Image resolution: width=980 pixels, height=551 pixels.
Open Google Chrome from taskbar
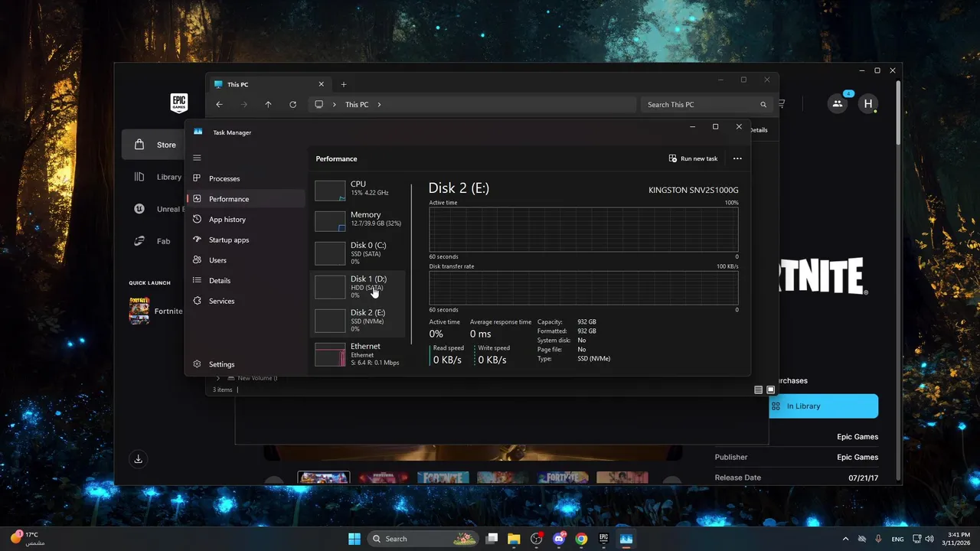tap(581, 539)
